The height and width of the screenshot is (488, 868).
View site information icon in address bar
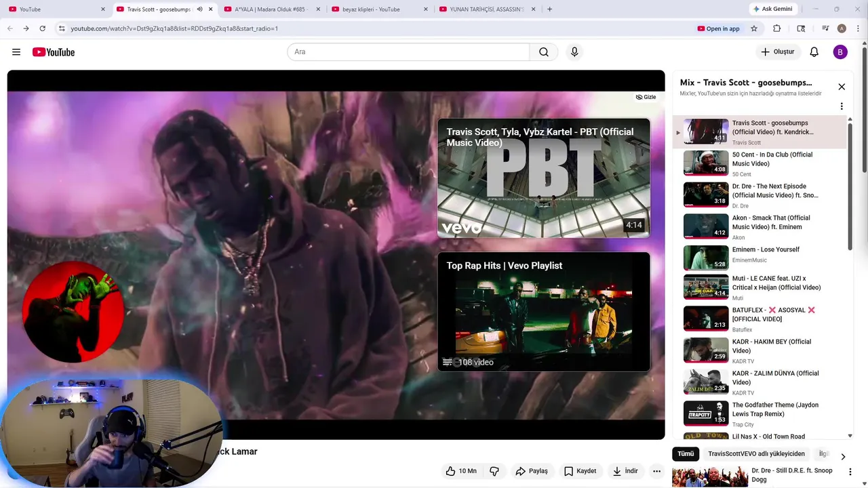click(61, 28)
